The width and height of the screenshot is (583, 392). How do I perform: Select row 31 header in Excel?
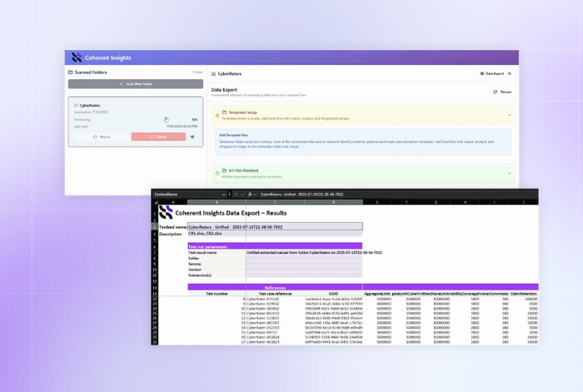click(155, 342)
